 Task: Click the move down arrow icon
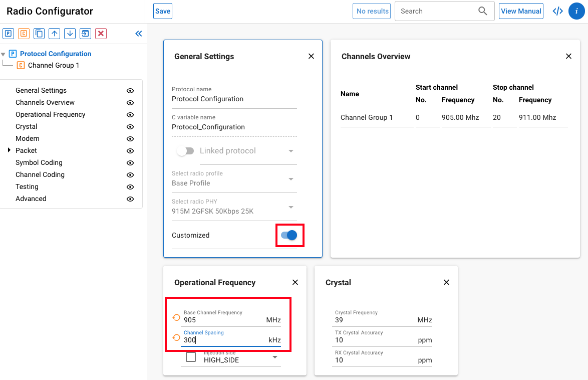pyautogui.click(x=70, y=34)
